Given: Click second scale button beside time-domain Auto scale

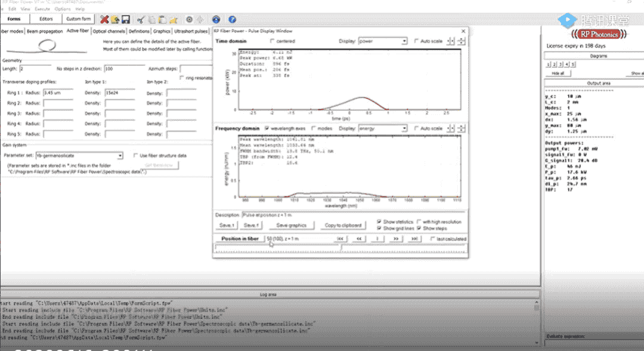Looking at the screenshot, I should coord(461,41).
